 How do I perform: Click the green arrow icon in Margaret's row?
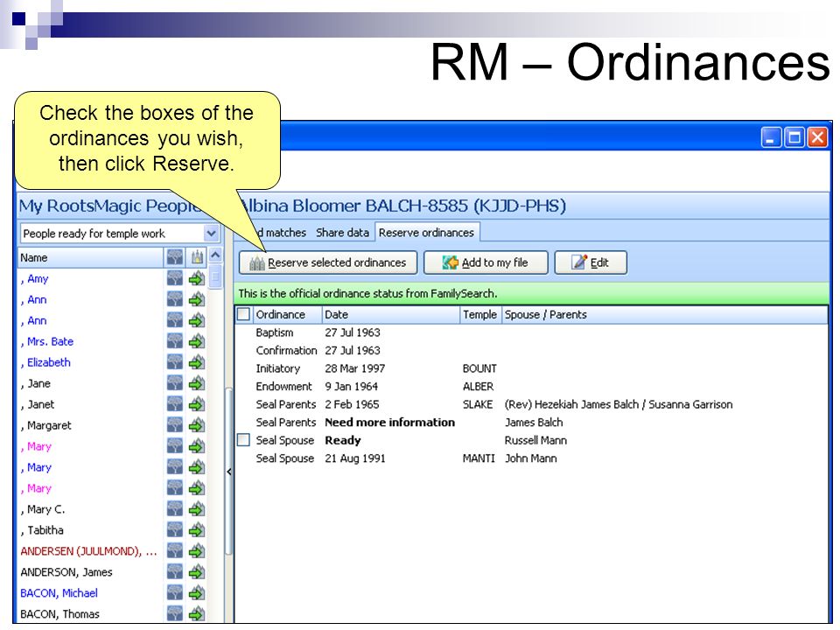tap(197, 425)
